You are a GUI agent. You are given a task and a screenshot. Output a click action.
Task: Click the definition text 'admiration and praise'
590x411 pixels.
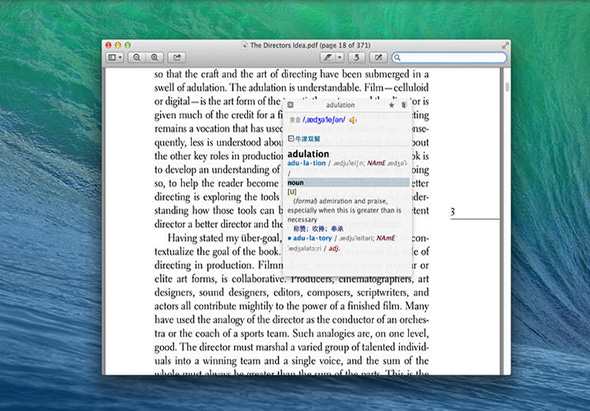click(x=353, y=201)
